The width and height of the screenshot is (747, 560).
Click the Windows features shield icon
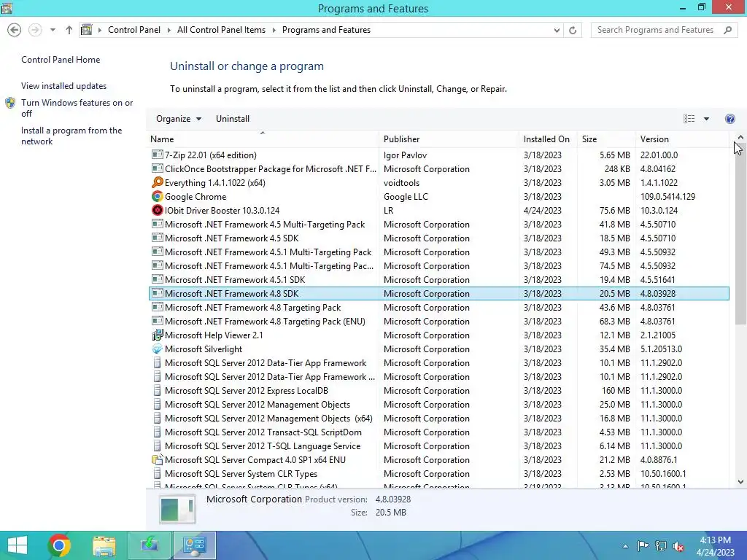pyautogui.click(x=10, y=103)
